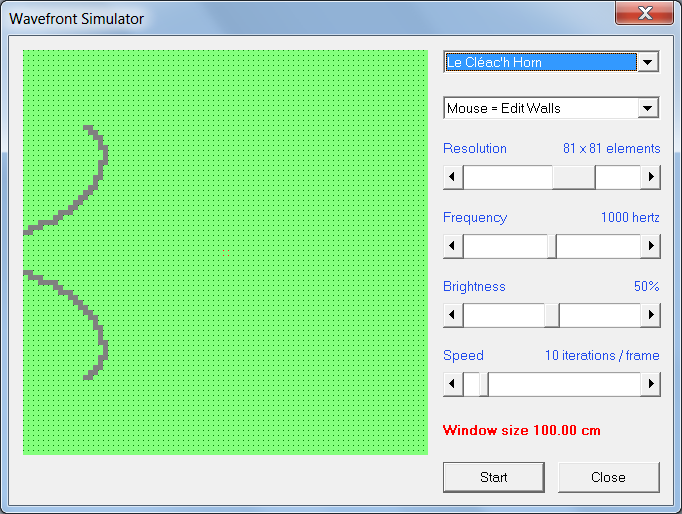
Task: Decrease Brightness with left arrow
Action: (452, 314)
